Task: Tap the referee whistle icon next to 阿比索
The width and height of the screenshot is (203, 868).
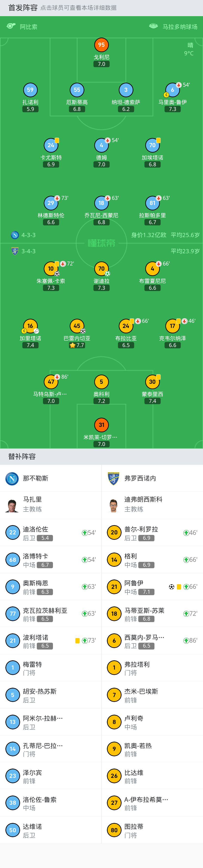Action: [11, 26]
